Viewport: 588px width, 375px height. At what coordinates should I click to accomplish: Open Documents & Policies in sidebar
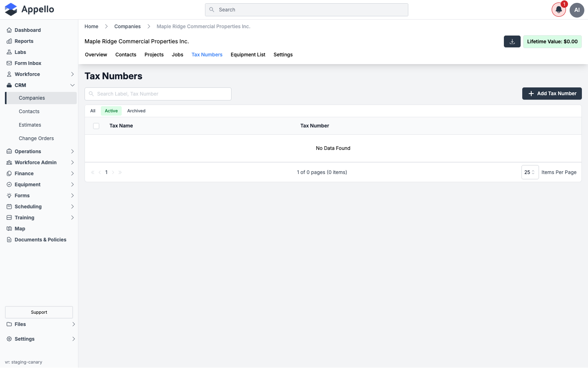40,240
